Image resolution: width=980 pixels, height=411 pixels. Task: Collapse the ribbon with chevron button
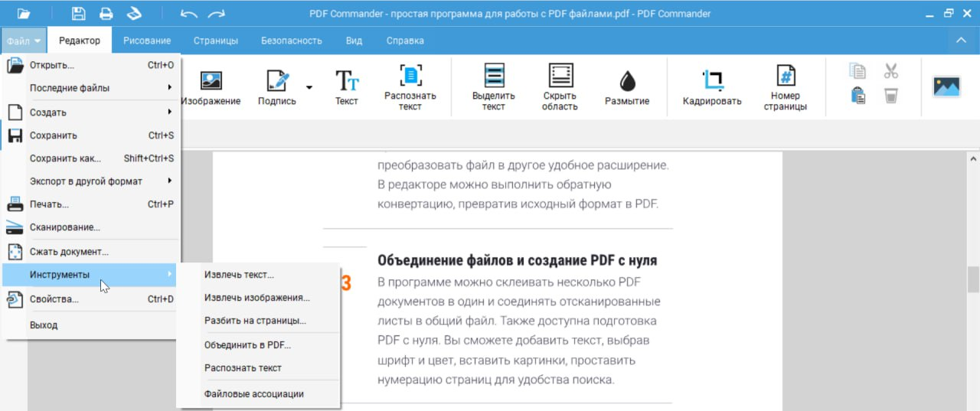tap(962, 41)
